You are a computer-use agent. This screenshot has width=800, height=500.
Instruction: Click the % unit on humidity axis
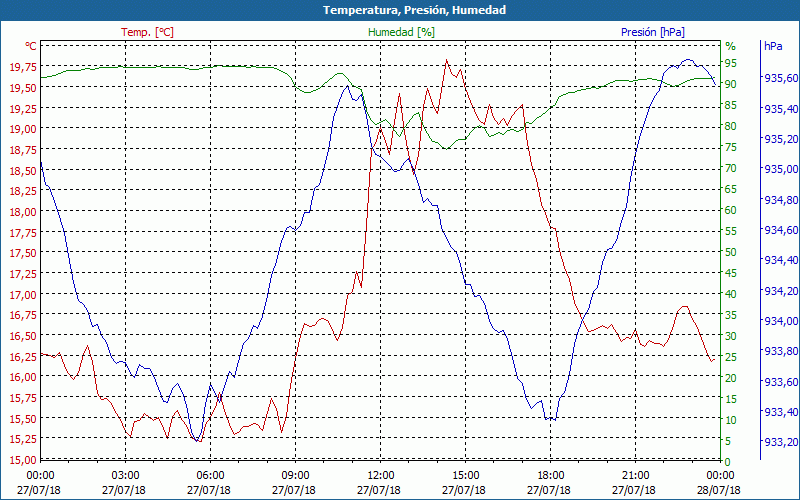pyautogui.click(x=731, y=46)
